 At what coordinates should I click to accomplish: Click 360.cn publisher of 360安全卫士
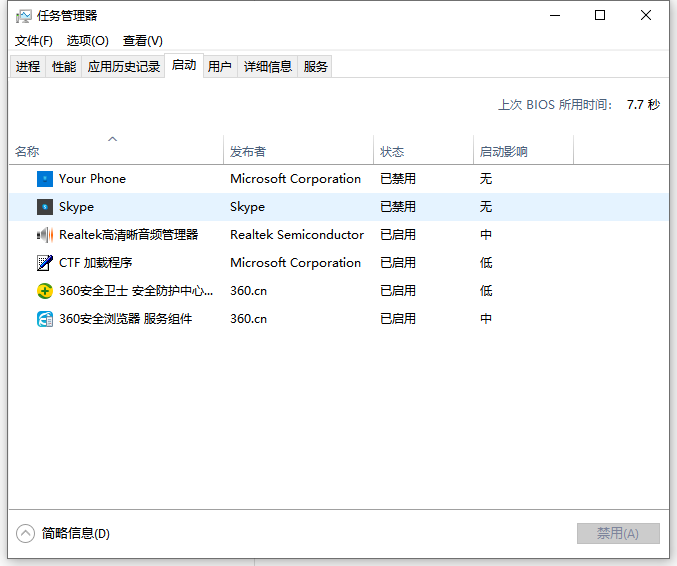248,291
